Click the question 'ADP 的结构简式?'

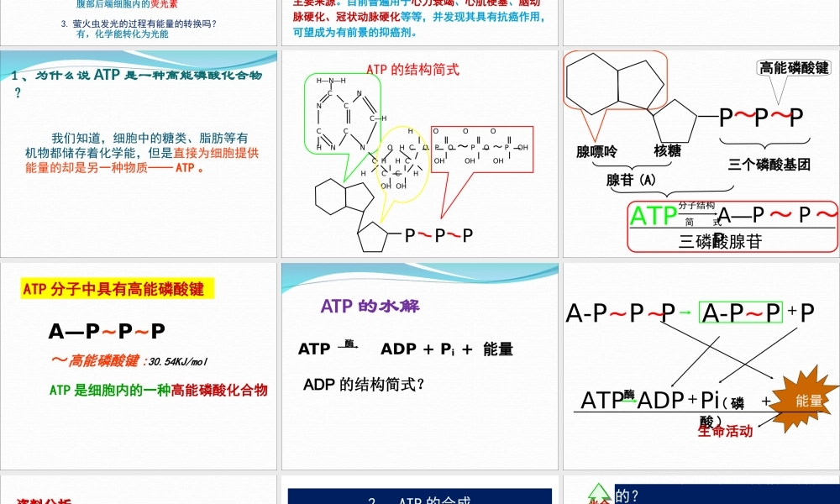tap(363, 385)
